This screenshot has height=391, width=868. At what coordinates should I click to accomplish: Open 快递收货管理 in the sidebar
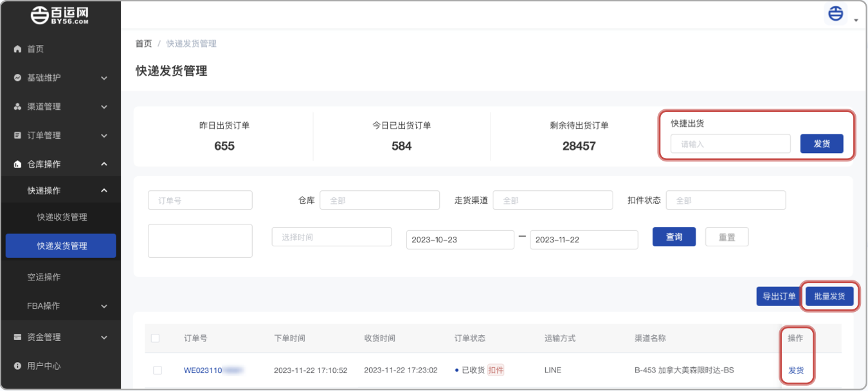pos(62,217)
